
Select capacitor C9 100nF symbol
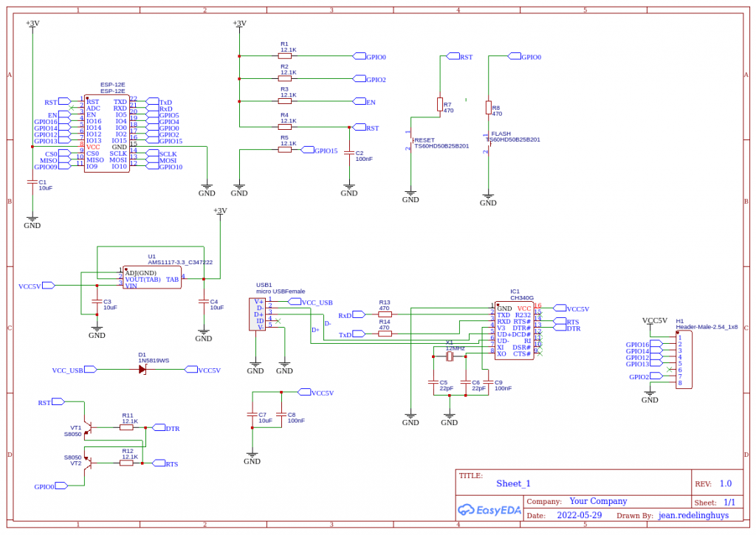coord(488,382)
